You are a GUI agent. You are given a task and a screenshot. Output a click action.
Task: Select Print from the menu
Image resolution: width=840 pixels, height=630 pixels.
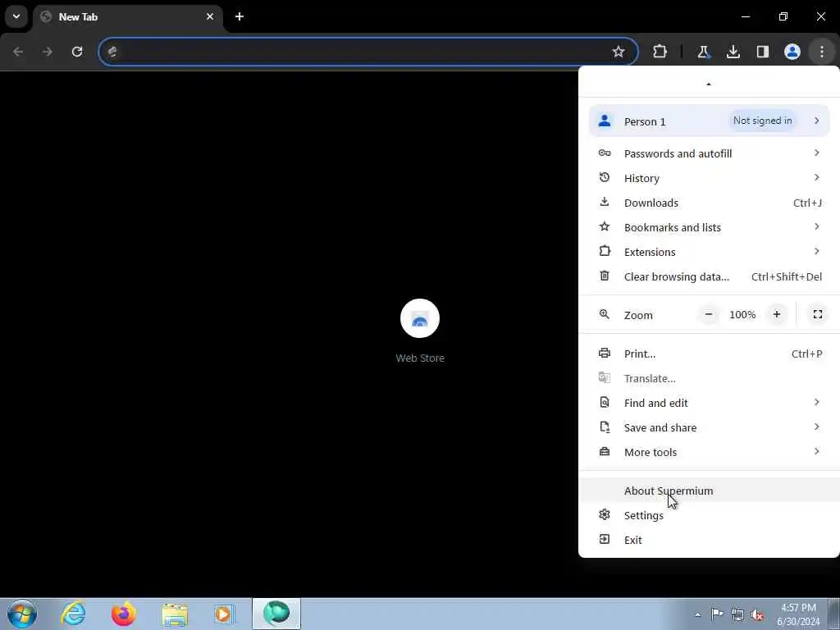[709, 354]
